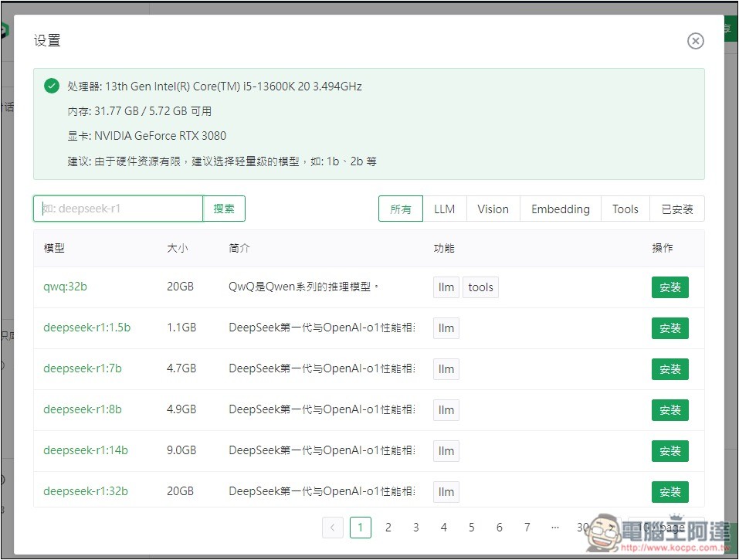
Task: Show 已安装 installed models tab
Action: 676,209
